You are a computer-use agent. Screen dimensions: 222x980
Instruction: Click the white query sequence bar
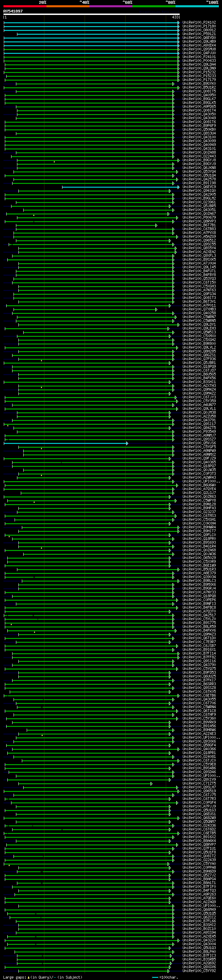click(92, 15)
